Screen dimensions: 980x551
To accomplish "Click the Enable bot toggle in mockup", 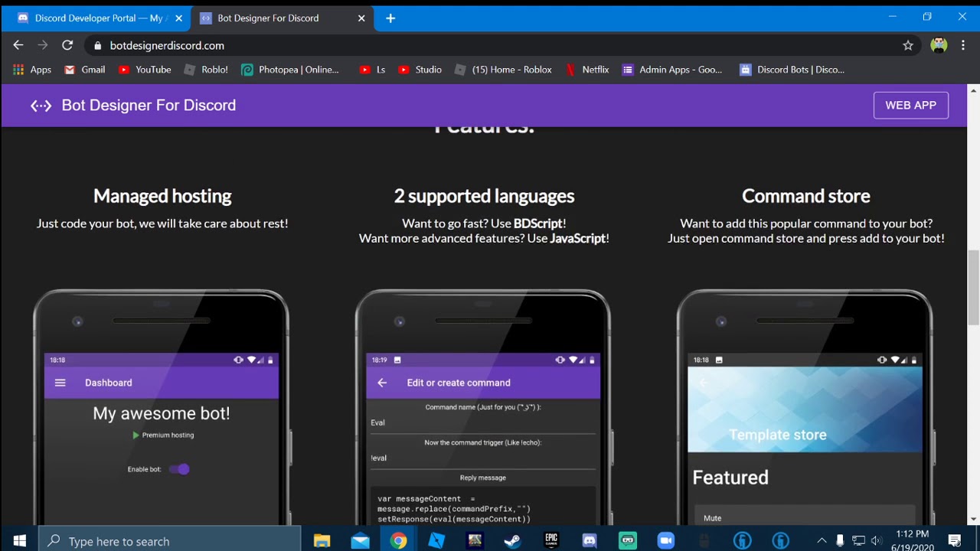I will (180, 469).
